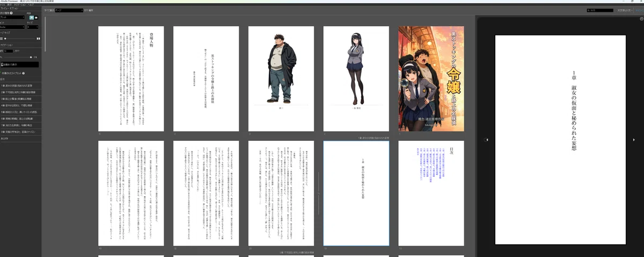
Task: Toggle the case-sensitive search option
Action: coord(625,10)
